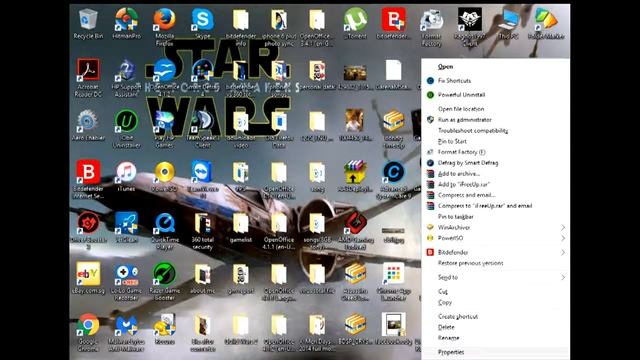This screenshot has width=640, height=360.
Task: Select the Skype desktop icon
Action: click(202, 20)
